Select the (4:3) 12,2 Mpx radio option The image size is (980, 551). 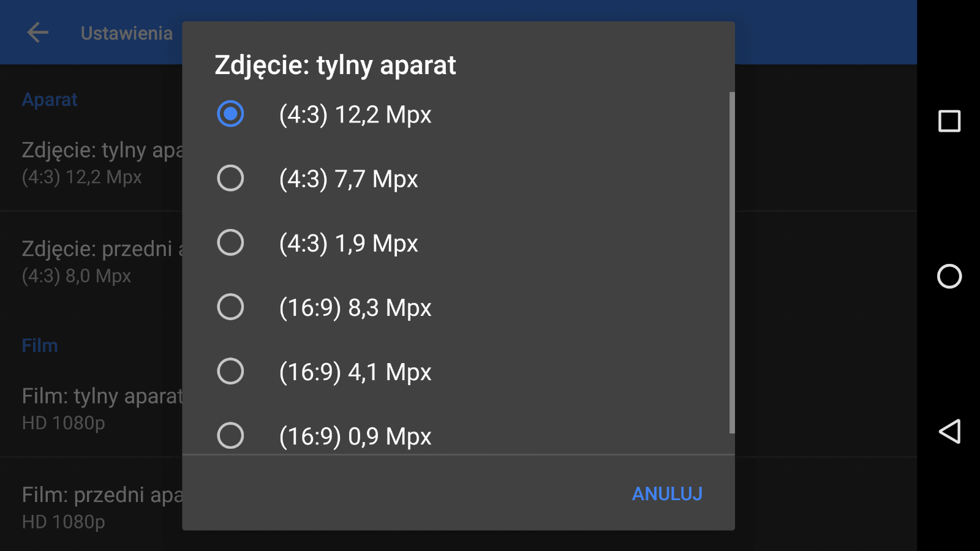[231, 114]
